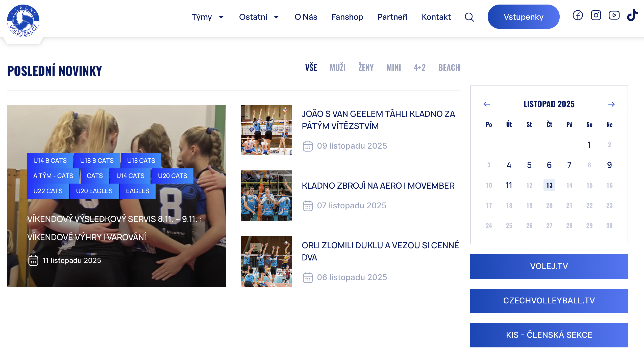Open the club's Facebook page

[578, 15]
